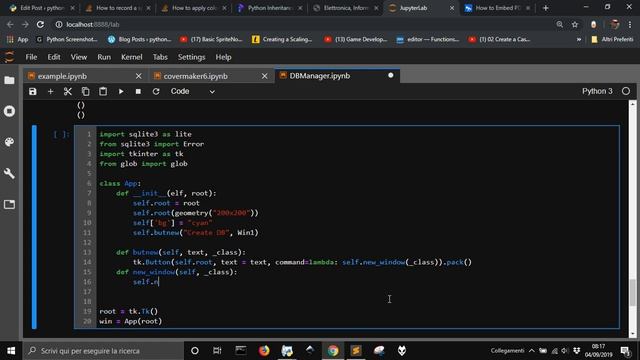Open the Kernel menu
640x360 pixels.
131,57
